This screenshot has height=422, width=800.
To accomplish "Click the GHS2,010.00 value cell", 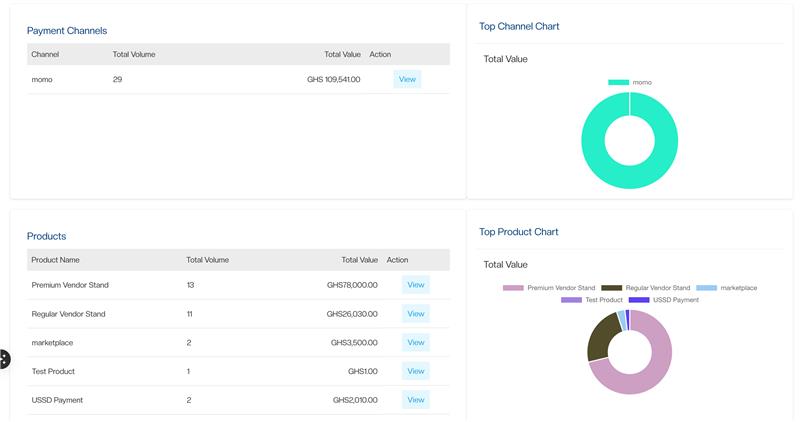I will point(355,400).
